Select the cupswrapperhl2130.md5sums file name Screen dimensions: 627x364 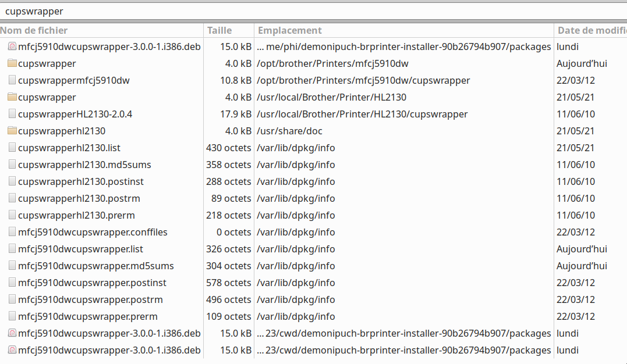coord(84,165)
